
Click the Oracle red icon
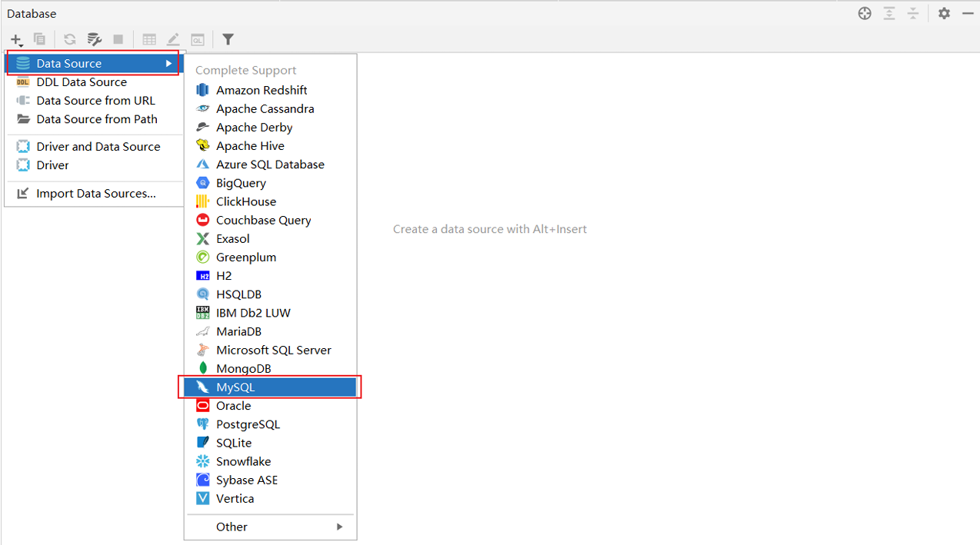pos(203,406)
